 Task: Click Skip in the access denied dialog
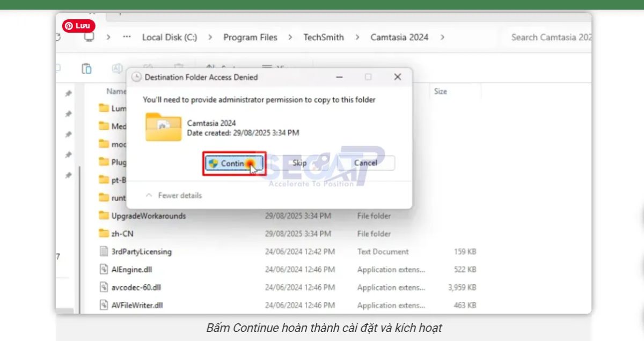(x=299, y=162)
